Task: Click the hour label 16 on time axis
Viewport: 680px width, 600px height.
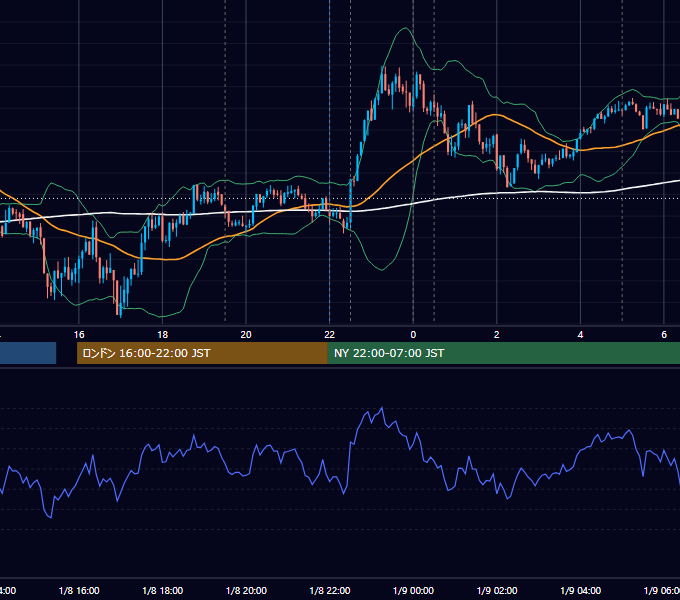Action: (79, 335)
